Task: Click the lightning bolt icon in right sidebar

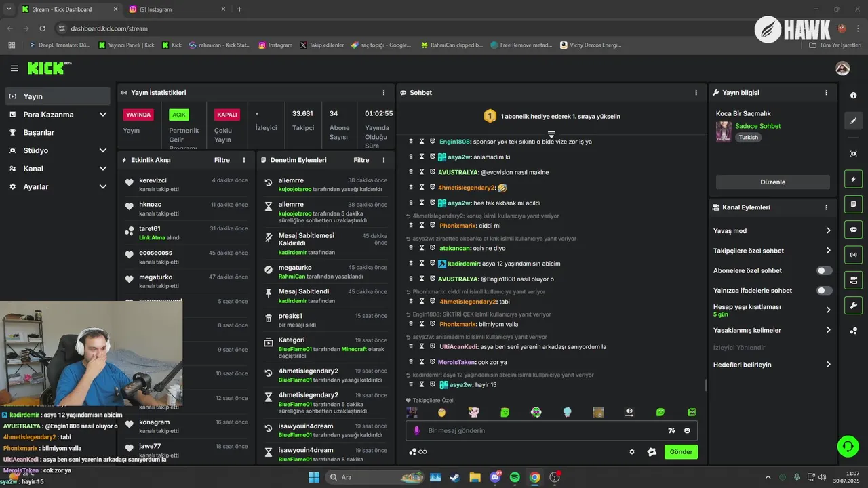Action: (x=853, y=179)
